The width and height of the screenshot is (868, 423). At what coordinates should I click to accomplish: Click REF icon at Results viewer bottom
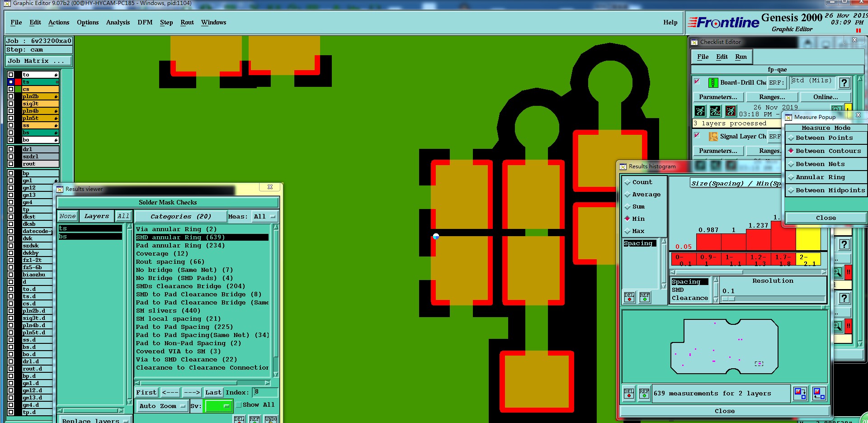click(x=255, y=419)
